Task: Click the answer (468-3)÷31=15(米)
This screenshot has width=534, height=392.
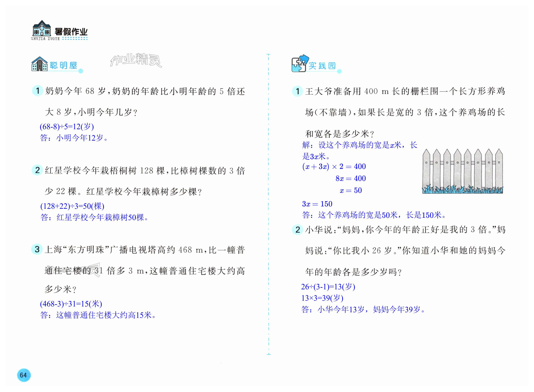Action: (71, 304)
